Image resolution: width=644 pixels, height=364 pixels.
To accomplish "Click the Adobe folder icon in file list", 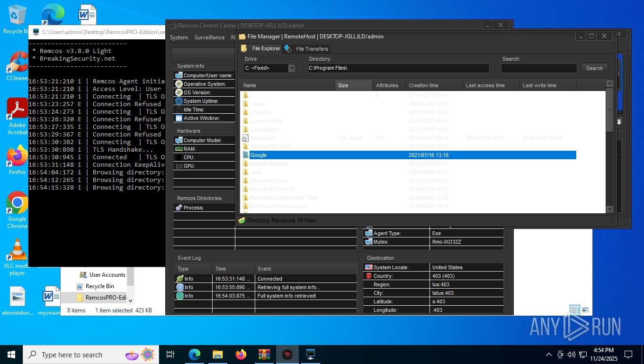I will 245,104.
